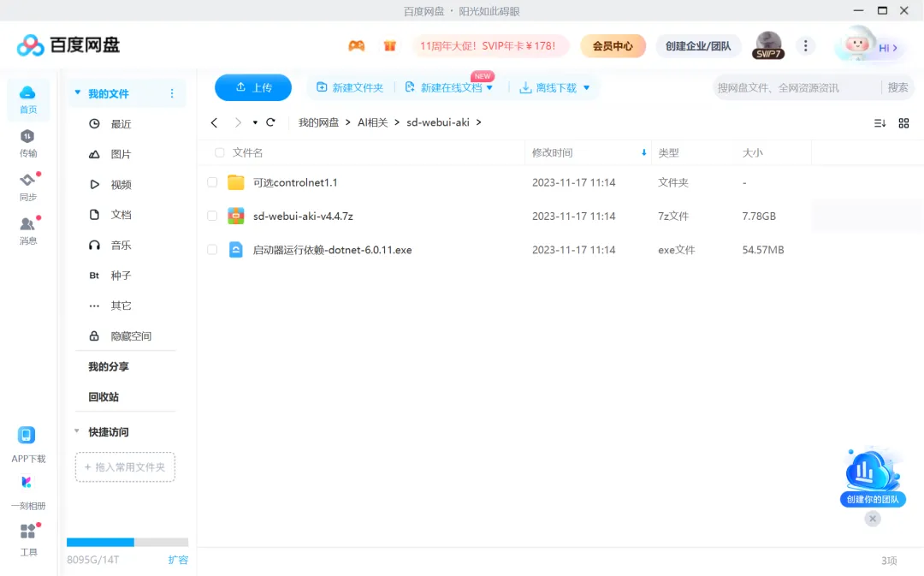Image resolution: width=924 pixels, height=576 pixels.
Task: Check the box for sd-webui-aki-v4.4.7z
Action: 212,217
